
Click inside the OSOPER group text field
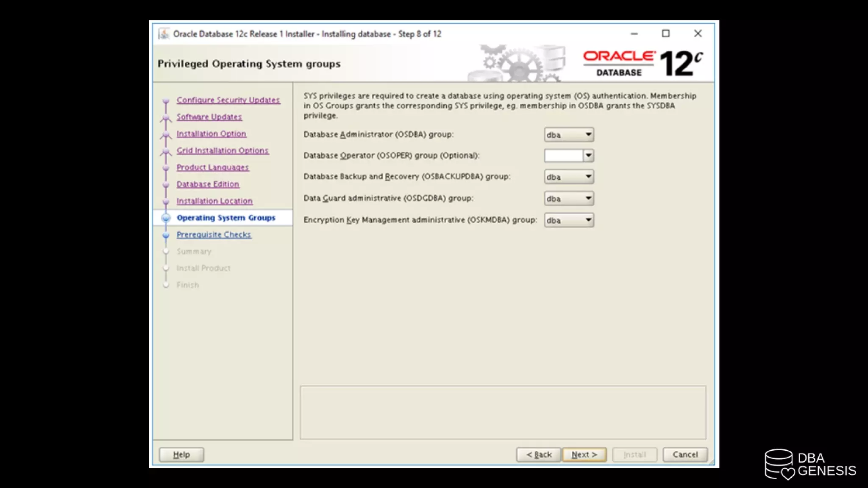coord(564,155)
